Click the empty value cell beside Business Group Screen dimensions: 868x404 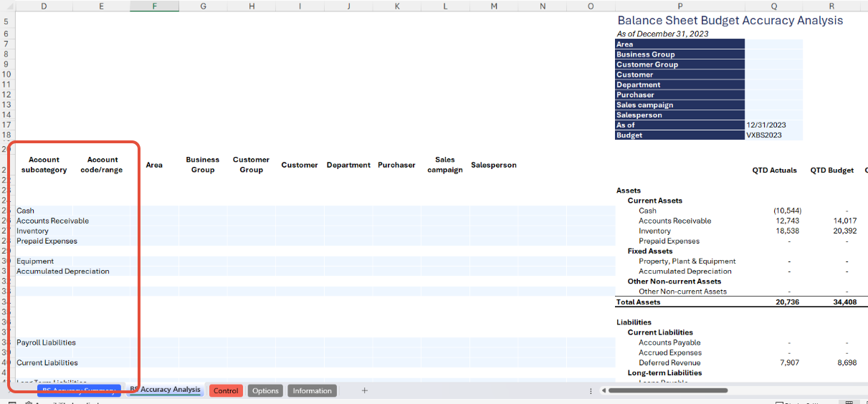click(x=773, y=54)
